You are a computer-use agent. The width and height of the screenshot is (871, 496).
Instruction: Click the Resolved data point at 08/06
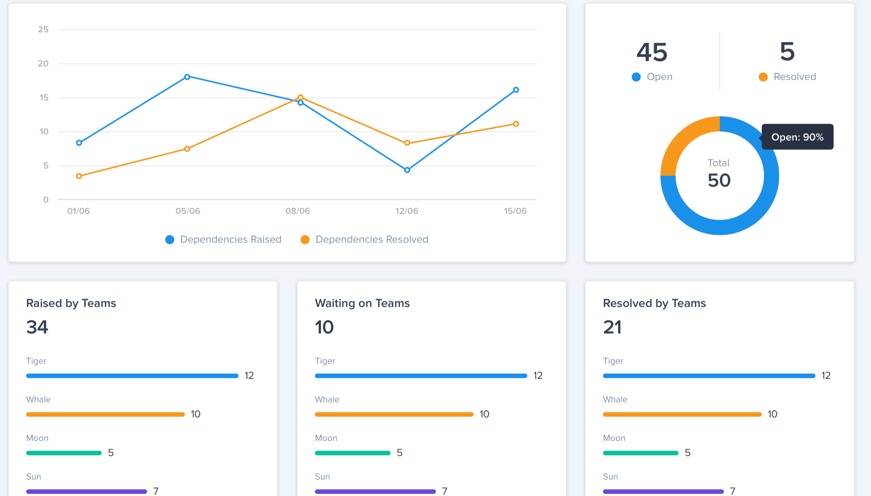pyautogui.click(x=301, y=97)
